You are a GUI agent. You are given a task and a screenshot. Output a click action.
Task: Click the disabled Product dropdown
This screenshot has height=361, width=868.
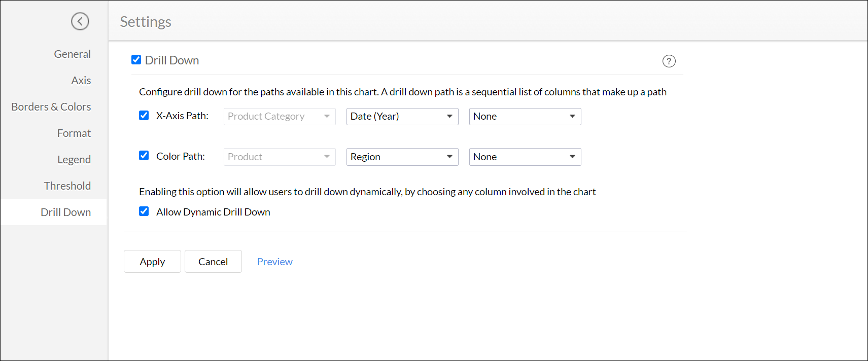coord(280,157)
